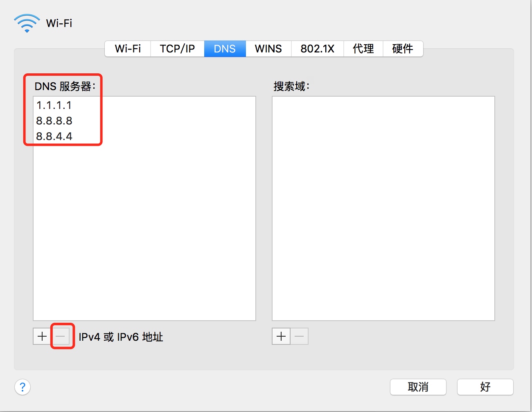The height and width of the screenshot is (412, 532).
Task: Remove the selected search domain
Action: (x=299, y=337)
